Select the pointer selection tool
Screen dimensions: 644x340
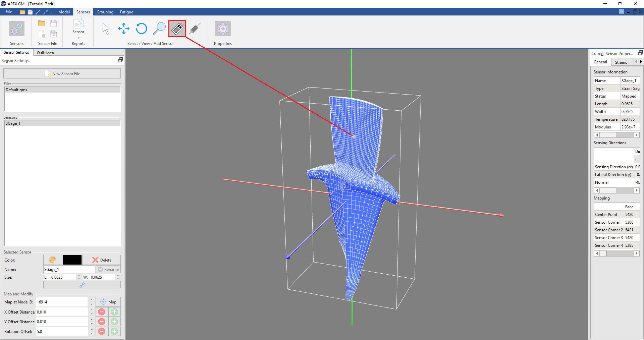[106, 29]
